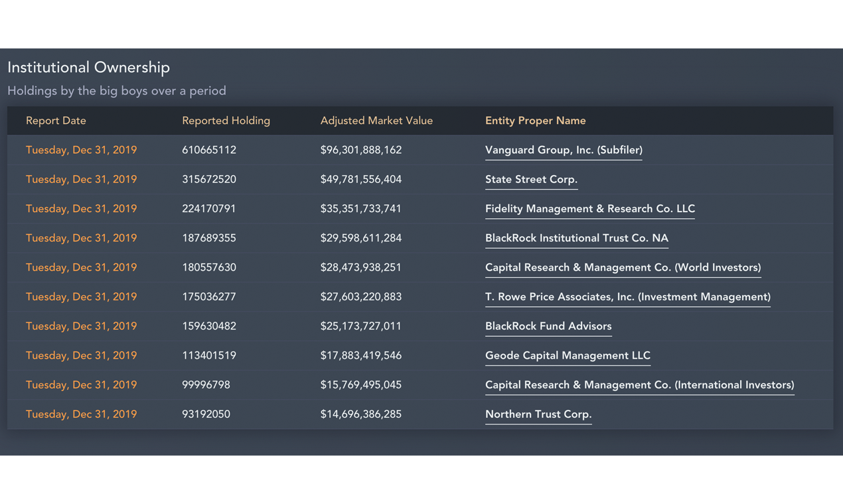
Task: Select holding value 610665112
Action: 209,150
